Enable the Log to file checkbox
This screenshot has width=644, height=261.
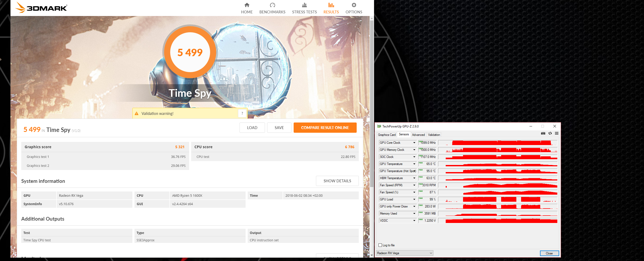(380, 245)
